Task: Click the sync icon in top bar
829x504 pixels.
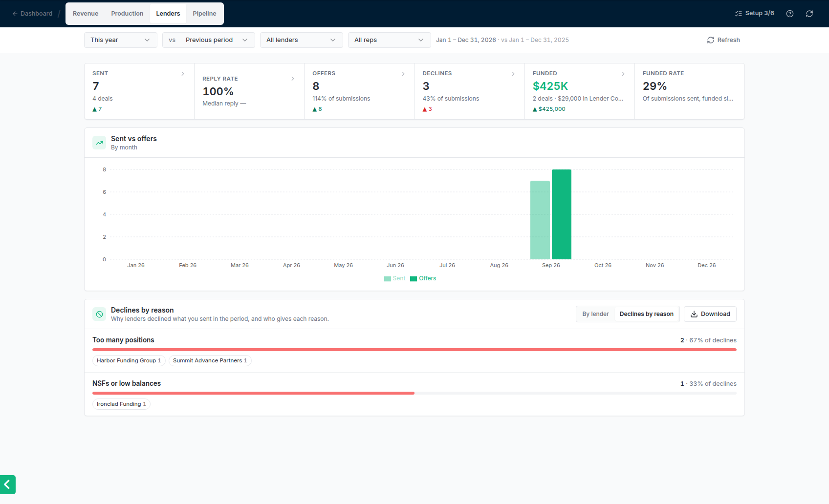Action: point(809,14)
